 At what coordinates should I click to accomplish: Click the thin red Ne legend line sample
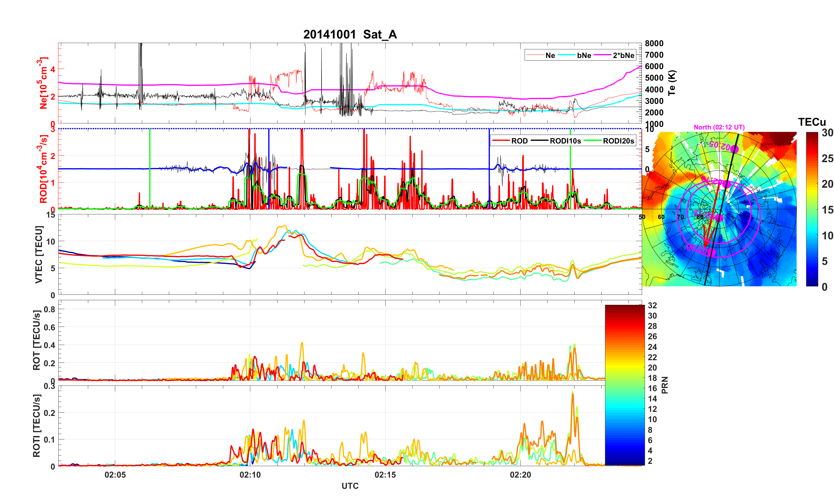pyautogui.click(x=535, y=55)
